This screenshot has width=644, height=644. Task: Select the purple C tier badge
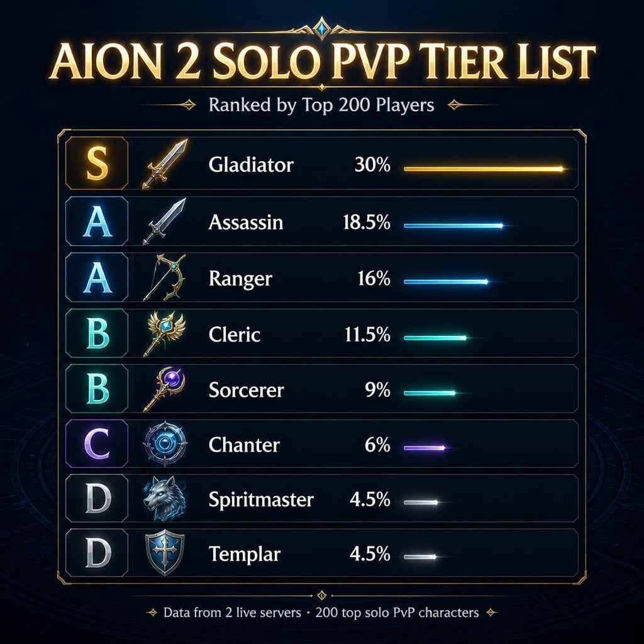[x=97, y=443]
